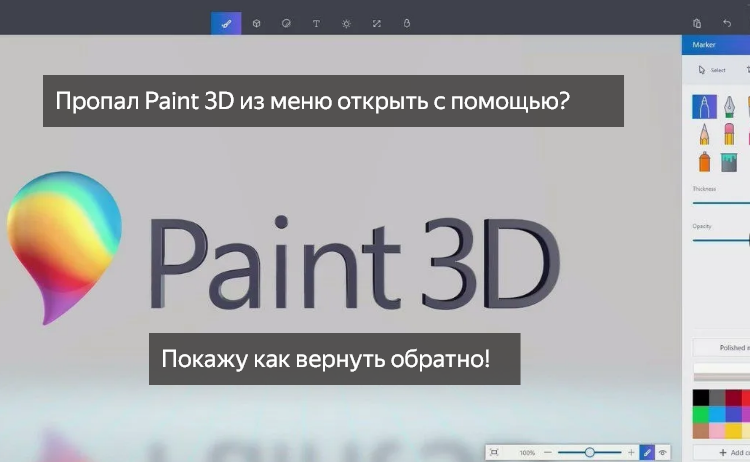Activate the Select cursor tool
This screenshot has width=750, height=462.
click(x=712, y=70)
